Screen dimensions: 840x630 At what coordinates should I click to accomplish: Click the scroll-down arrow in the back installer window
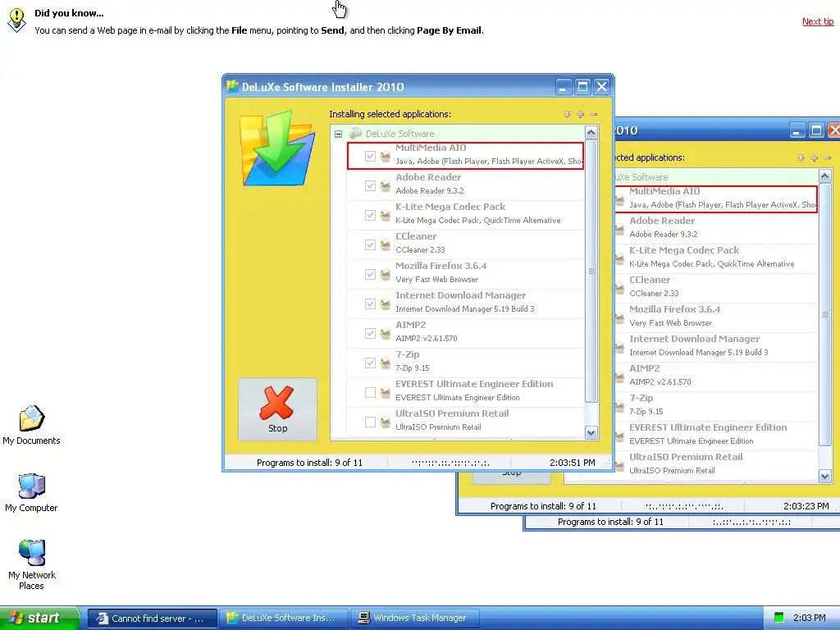[x=825, y=477]
